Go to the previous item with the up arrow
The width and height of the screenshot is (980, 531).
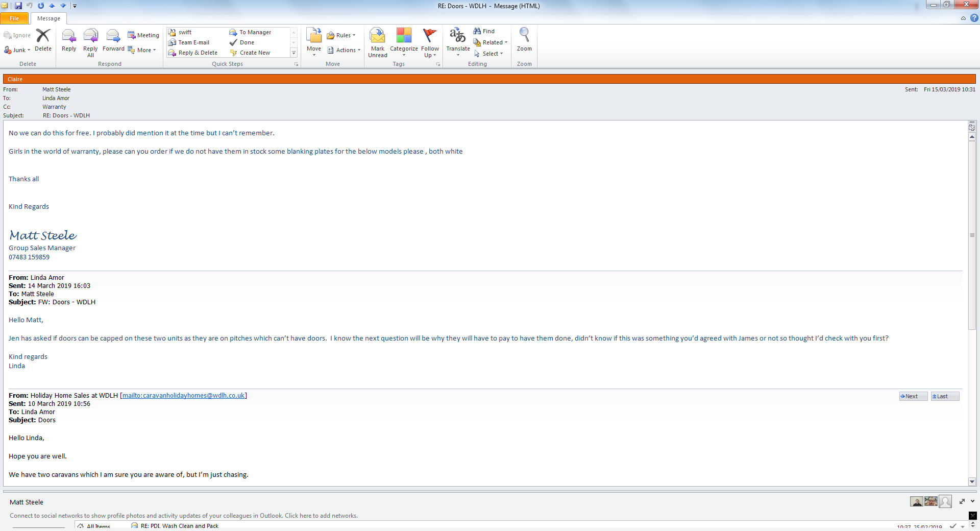coord(52,6)
